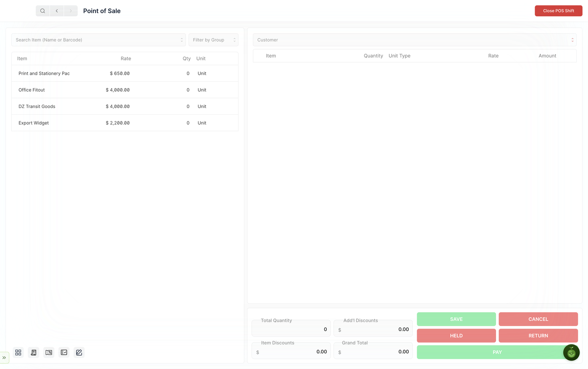Image resolution: width=588 pixels, height=369 pixels.
Task: Click the search magnifier icon
Action: coord(42,11)
